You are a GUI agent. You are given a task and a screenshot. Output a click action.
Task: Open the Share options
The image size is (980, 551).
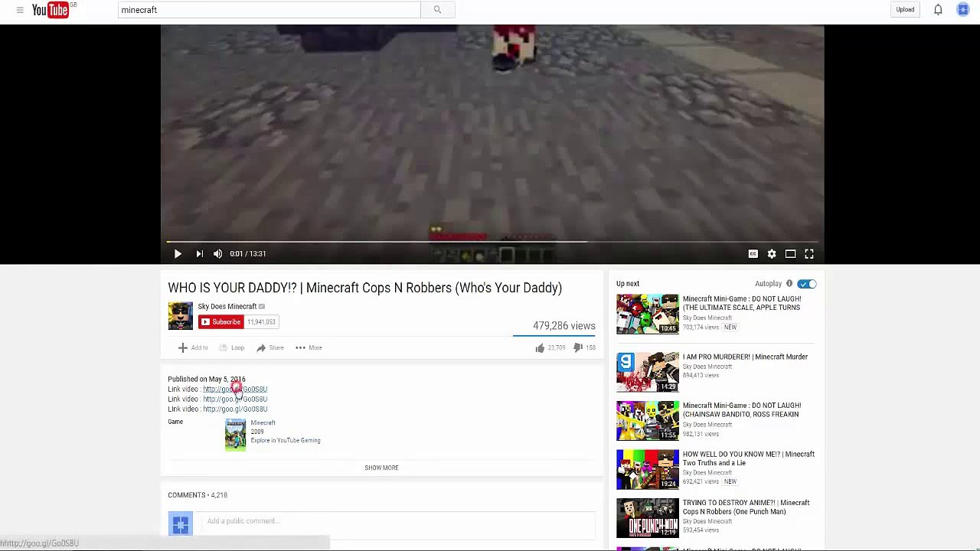pyautogui.click(x=270, y=348)
